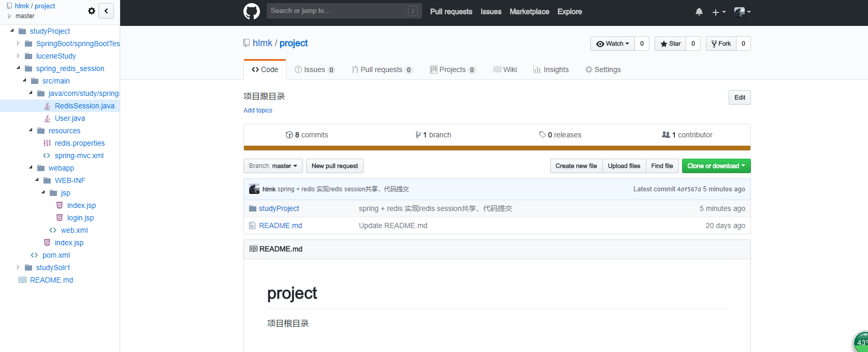Image resolution: width=868 pixels, height=352 pixels.
Task: Collapse the webapp folder in tree
Action: point(31,167)
